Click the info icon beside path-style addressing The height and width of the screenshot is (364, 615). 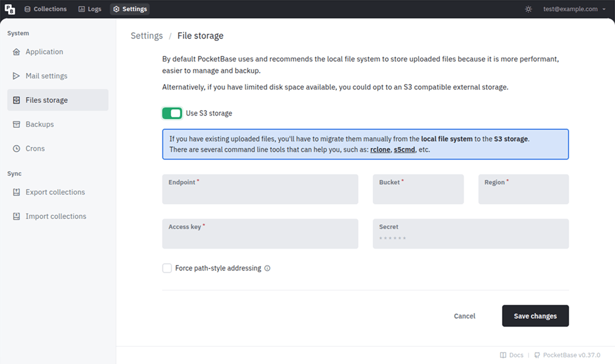(x=267, y=268)
